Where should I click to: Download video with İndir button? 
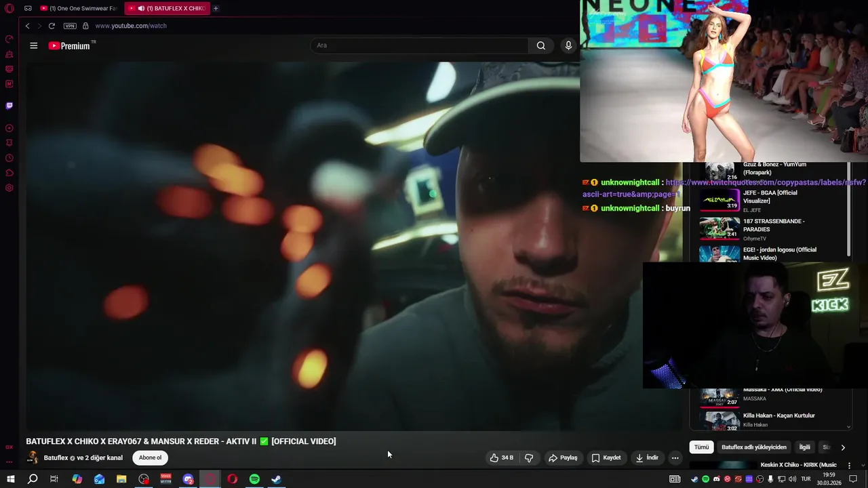[647, 457]
